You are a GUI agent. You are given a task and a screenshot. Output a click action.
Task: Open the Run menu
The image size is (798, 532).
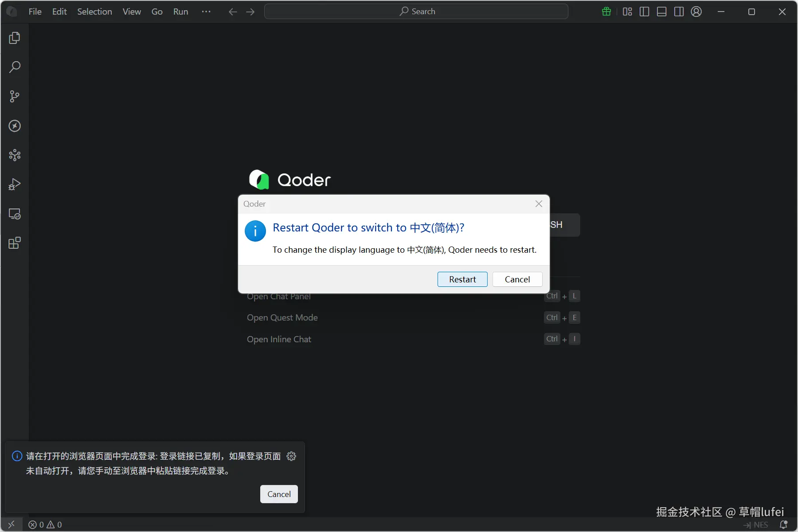pyautogui.click(x=180, y=12)
